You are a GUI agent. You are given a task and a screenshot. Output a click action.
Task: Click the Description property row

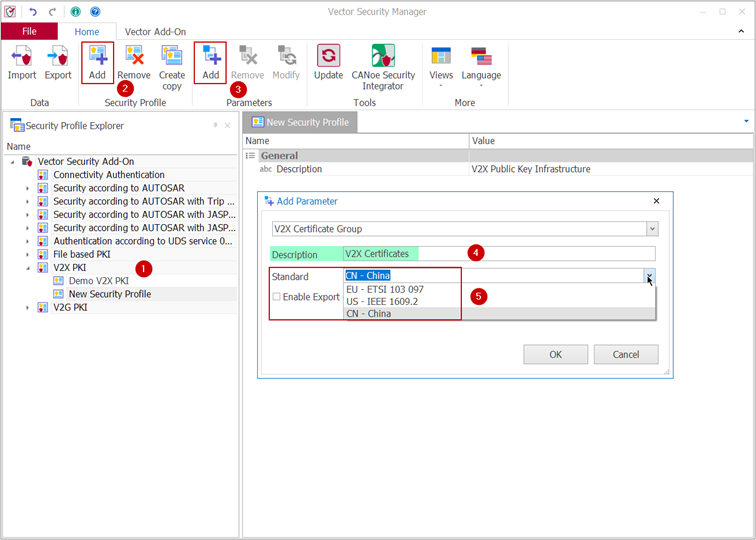click(498, 169)
